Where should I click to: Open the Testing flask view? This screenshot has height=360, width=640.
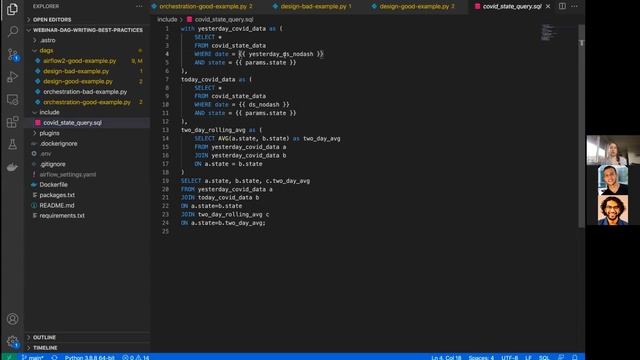(13, 144)
